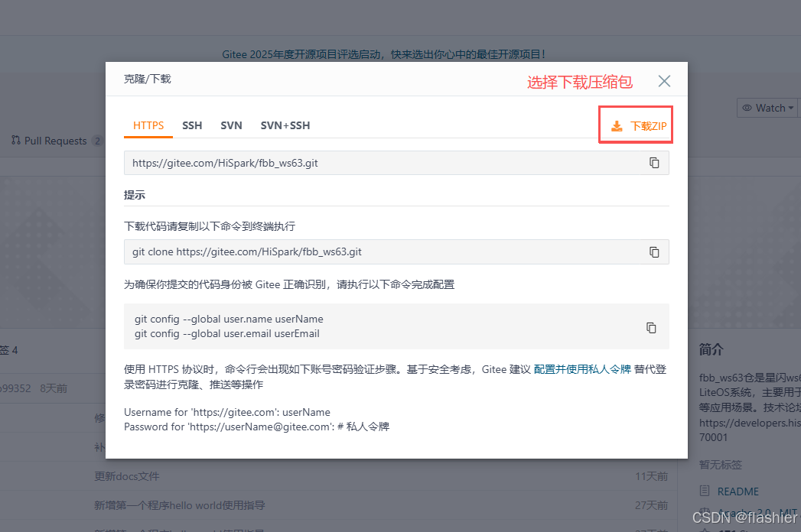
Task: Switch to the HTTPS tab
Action: [x=148, y=125]
